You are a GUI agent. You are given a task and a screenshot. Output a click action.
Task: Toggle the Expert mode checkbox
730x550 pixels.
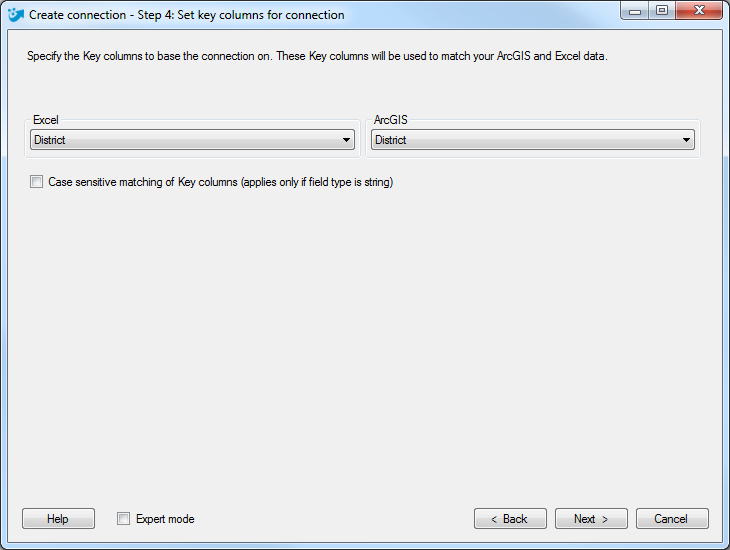coord(123,519)
